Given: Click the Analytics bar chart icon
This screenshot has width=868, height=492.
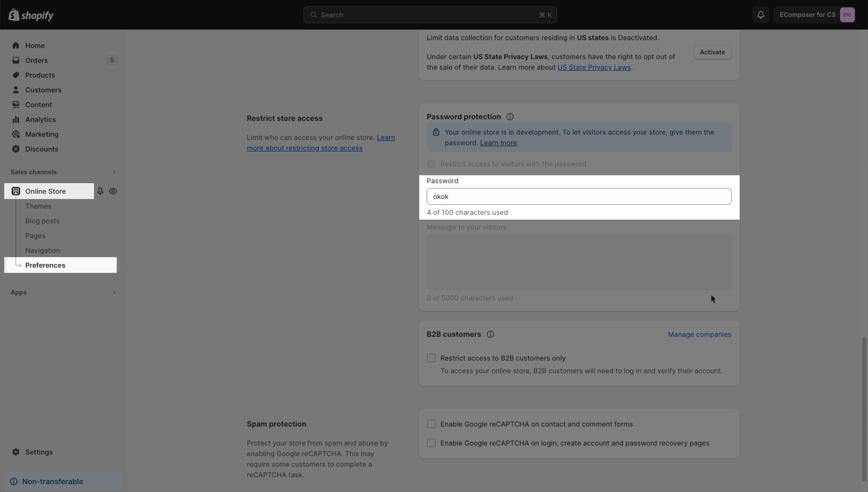Looking at the screenshot, I should click(x=16, y=119).
